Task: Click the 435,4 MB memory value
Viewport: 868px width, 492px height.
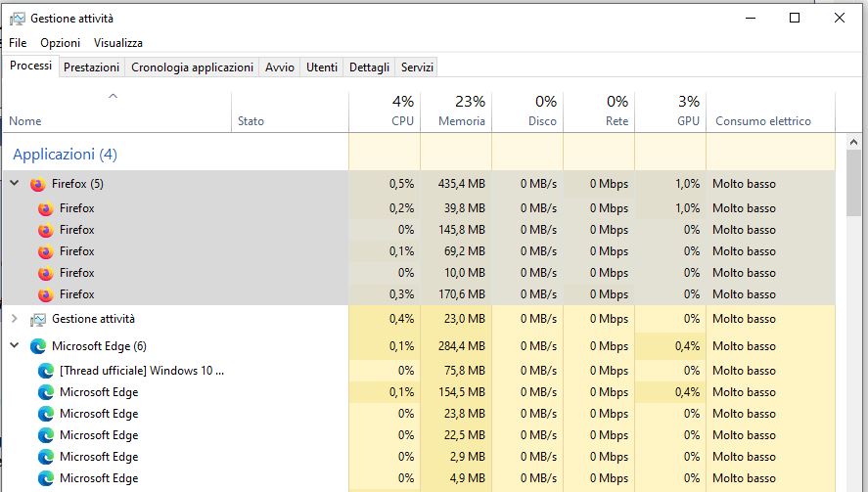Action: point(461,184)
